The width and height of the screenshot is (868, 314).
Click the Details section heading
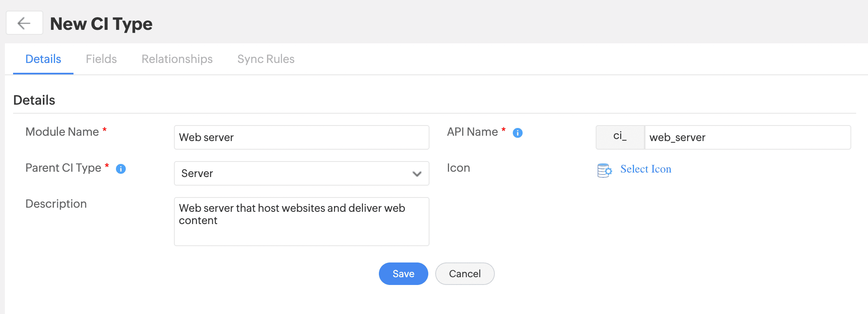coord(34,100)
